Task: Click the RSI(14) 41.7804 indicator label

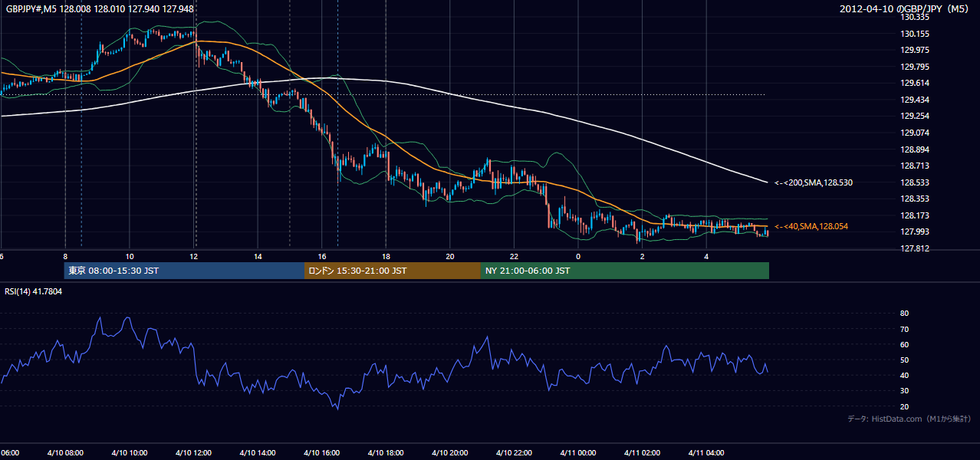Action: tap(34, 291)
